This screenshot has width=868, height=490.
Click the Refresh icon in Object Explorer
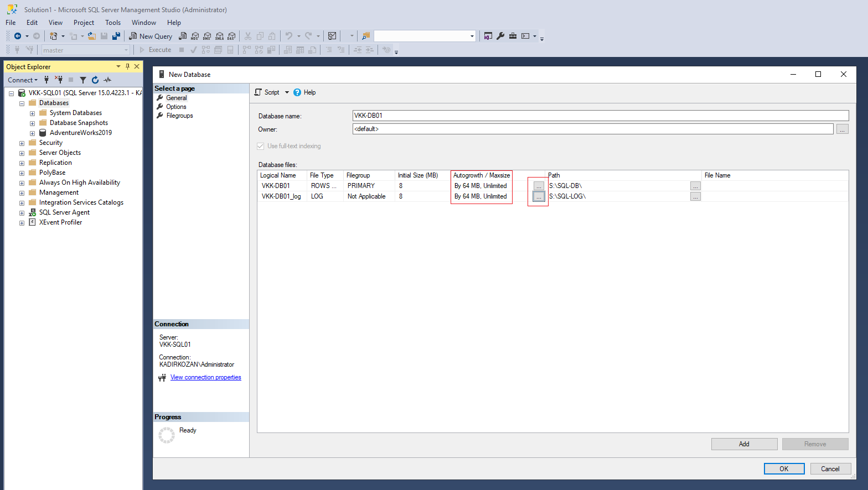(x=95, y=80)
